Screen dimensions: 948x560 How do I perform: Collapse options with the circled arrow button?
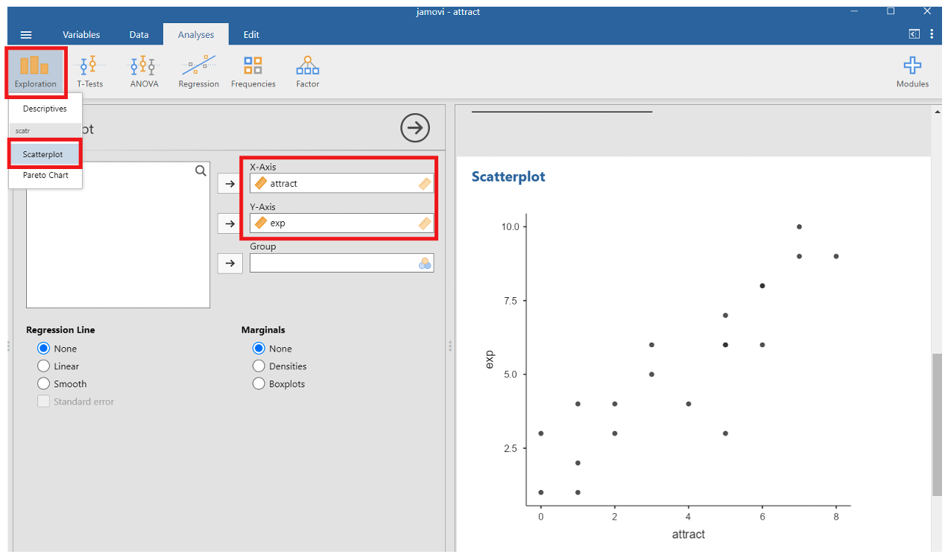pos(415,128)
